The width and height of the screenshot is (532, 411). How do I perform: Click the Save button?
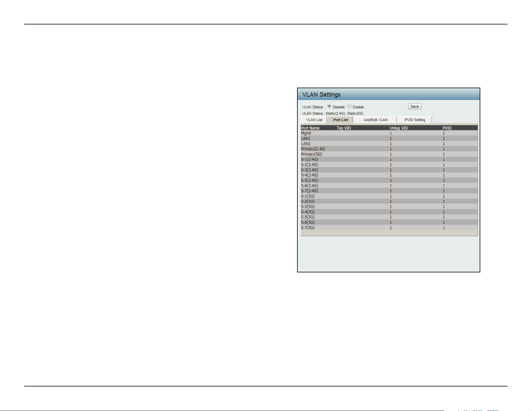coord(415,106)
